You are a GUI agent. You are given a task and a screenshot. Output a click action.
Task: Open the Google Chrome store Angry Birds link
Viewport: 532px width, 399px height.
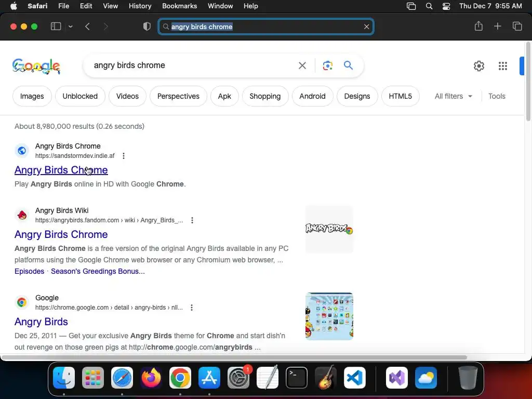[x=41, y=321]
